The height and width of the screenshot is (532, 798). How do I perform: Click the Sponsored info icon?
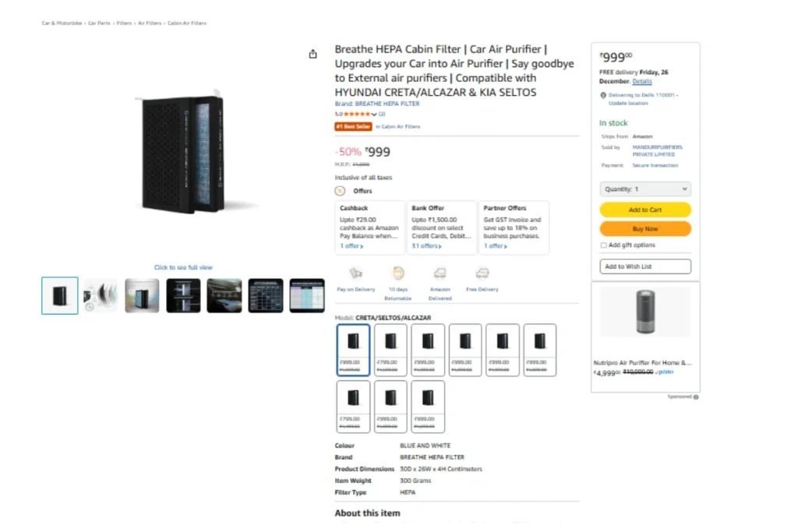(x=696, y=397)
